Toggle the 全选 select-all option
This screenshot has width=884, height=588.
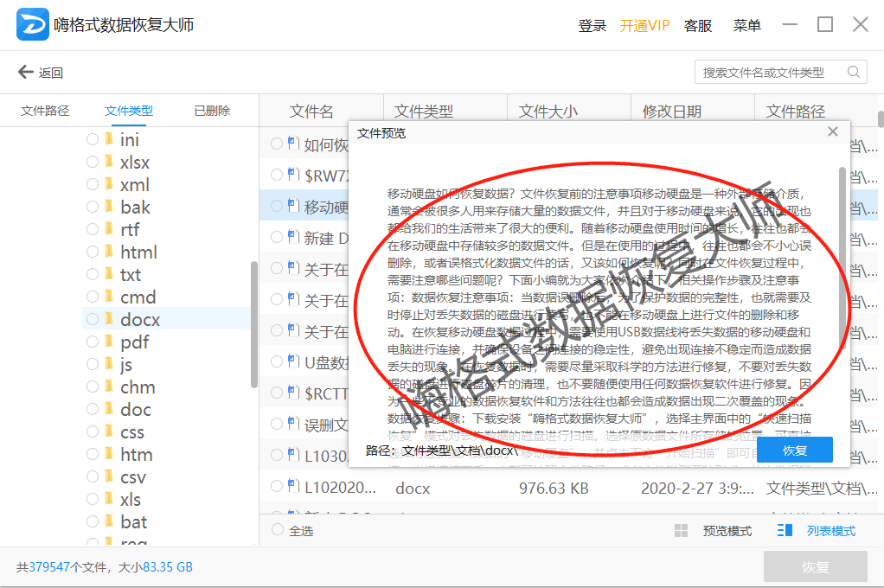tap(277, 529)
